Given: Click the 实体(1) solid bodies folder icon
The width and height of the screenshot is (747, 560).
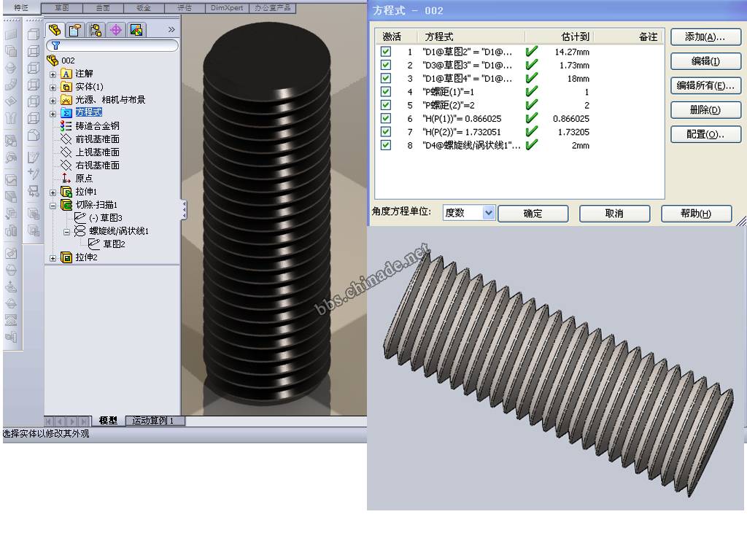Looking at the screenshot, I should click(66, 87).
